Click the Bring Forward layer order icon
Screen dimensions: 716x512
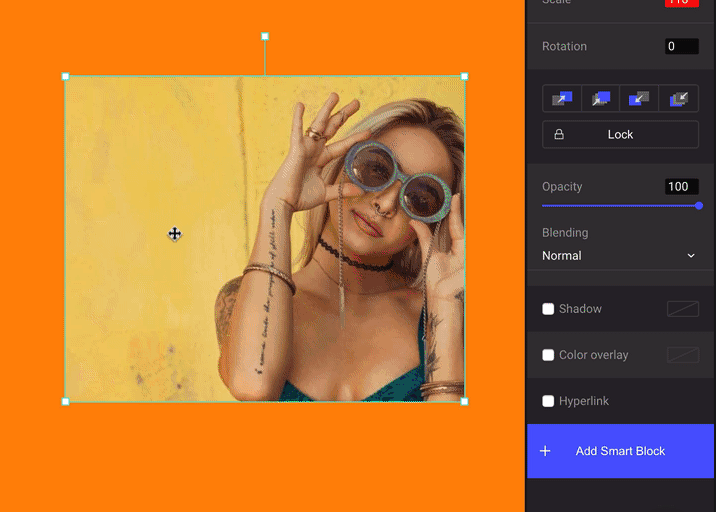pos(562,98)
